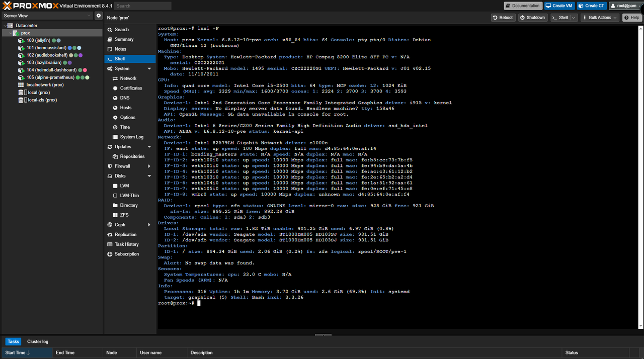Select container 104 (heimdall-dashboard)
Viewport: 644px width, 359px height.
tap(51, 70)
